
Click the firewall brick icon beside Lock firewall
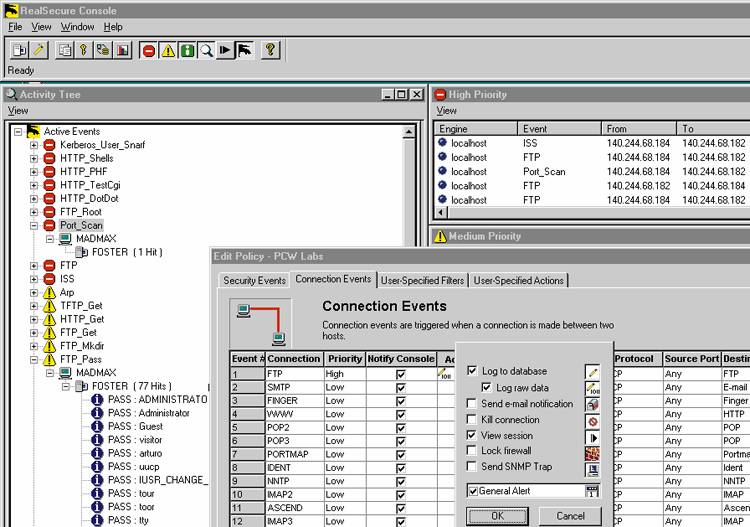592,452
